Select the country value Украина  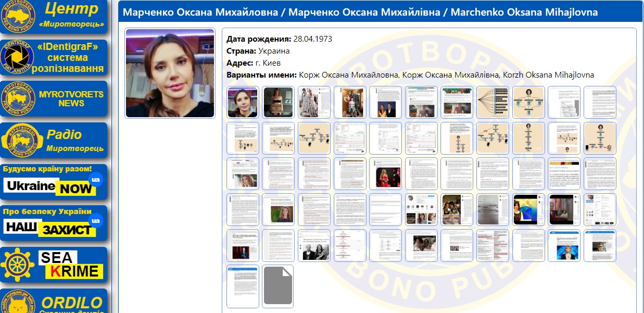(x=274, y=51)
